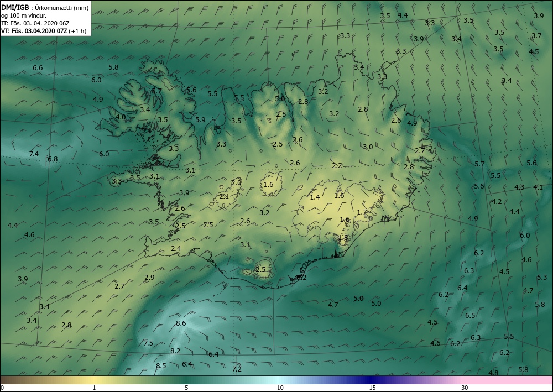Select the map value "4.8"
This screenshot has width=553, height=392.
click(493, 373)
